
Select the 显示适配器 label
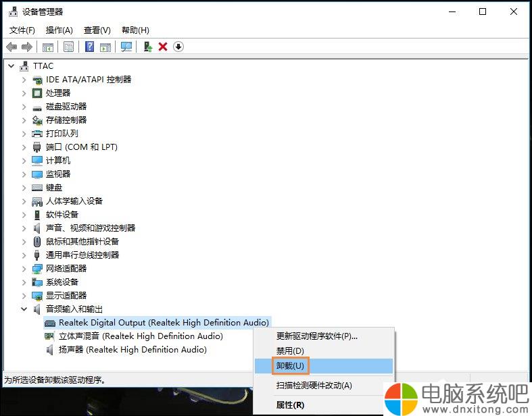(x=66, y=296)
